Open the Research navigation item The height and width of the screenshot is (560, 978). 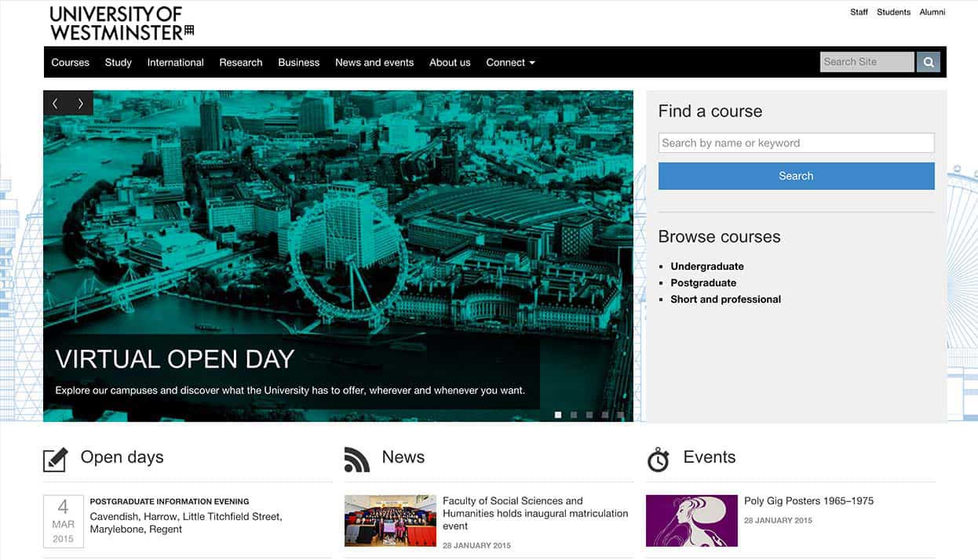[x=241, y=63]
